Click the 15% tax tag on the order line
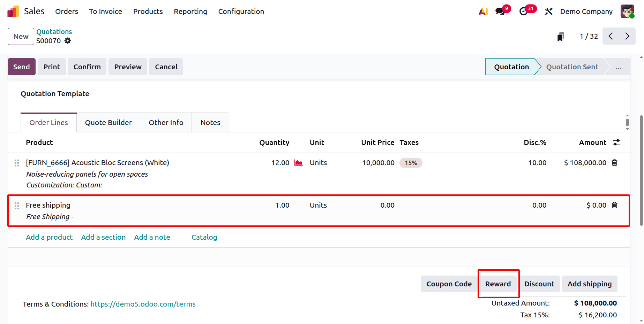This screenshot has width=644, height=324. (411, 162)
